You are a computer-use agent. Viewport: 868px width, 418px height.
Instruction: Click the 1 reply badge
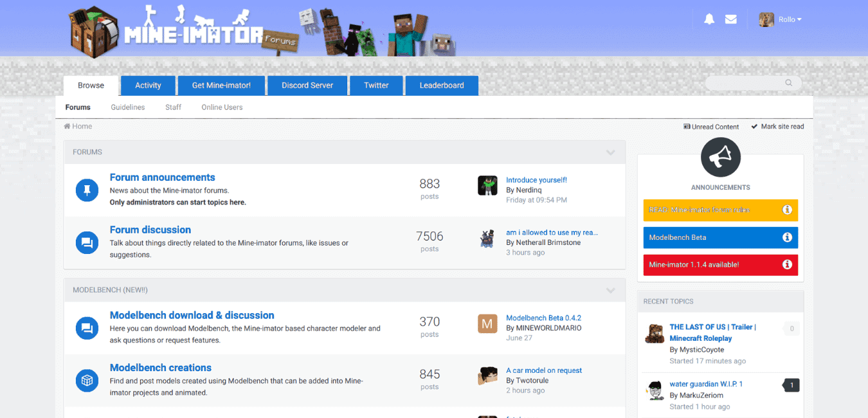coord(791,386)
